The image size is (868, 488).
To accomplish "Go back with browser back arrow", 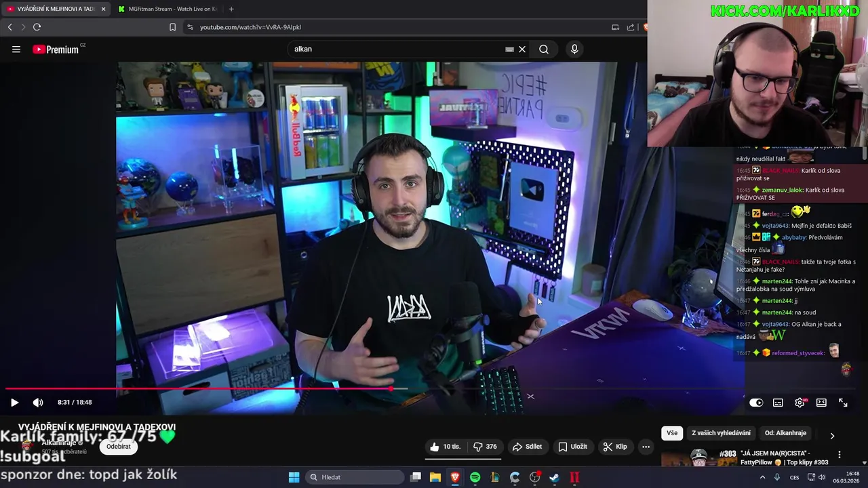I will [x=10, y=27].
